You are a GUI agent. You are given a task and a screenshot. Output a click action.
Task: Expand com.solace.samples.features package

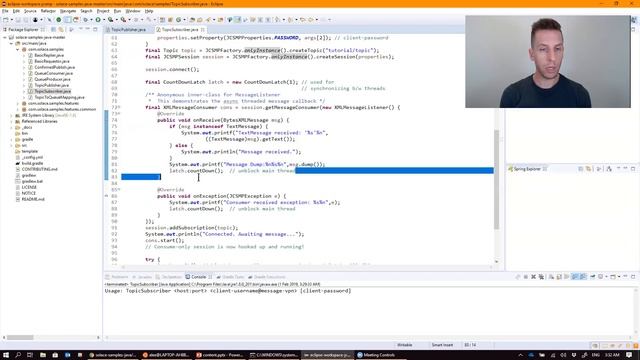[x=18, y=103]
